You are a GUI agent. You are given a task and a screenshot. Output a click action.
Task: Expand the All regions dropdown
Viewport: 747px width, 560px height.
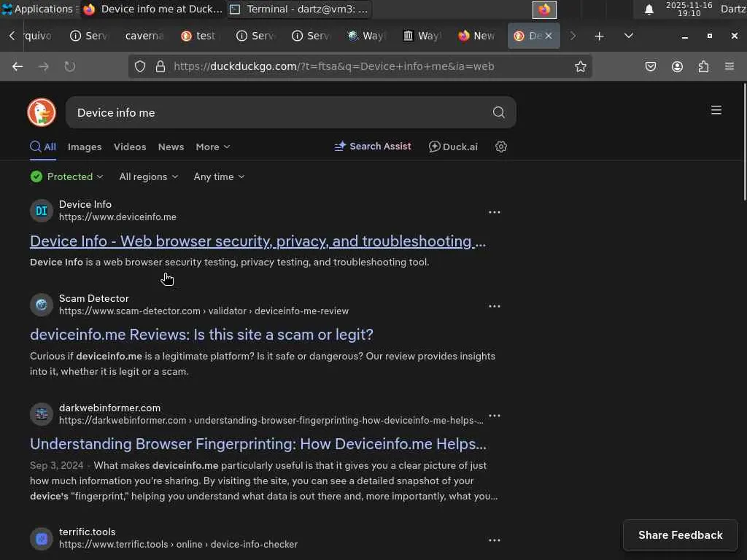(x=149, y=176)
